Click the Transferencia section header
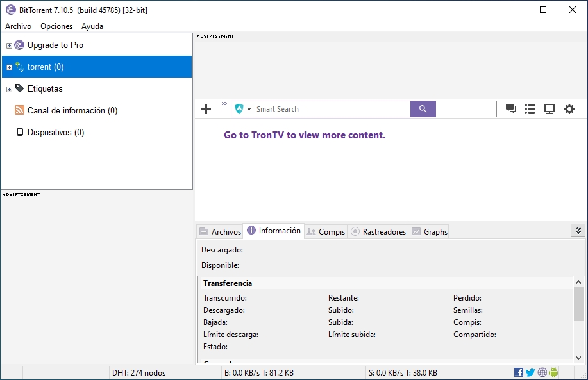The width and height of the screenshot is (588, 380). click(x=228, y=283)
